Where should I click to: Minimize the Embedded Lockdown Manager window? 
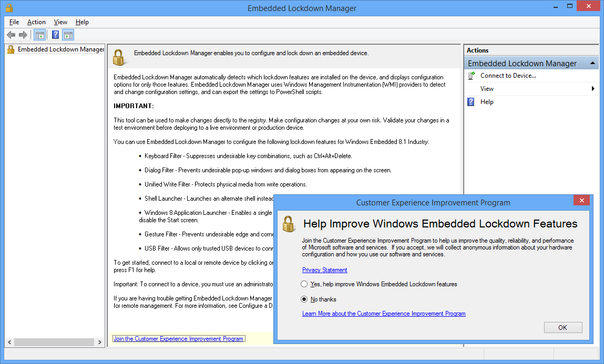click(556, 6)
